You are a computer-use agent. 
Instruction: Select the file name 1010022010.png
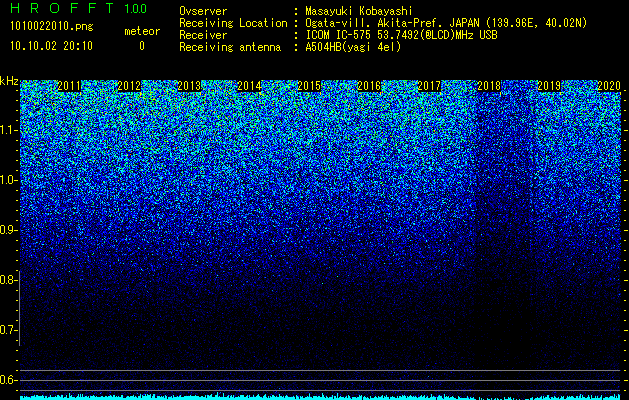[x=52, y=27]
